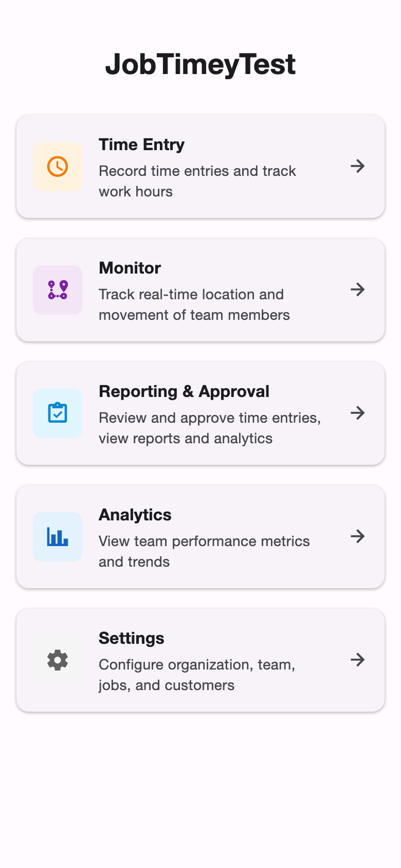Click the arrow beside Monitor

[358, 290]
